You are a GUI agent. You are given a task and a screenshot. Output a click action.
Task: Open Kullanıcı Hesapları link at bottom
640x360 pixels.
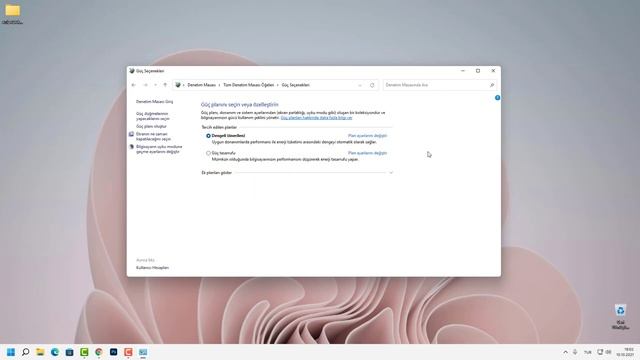pyautogui.click(x=152, y=268)
